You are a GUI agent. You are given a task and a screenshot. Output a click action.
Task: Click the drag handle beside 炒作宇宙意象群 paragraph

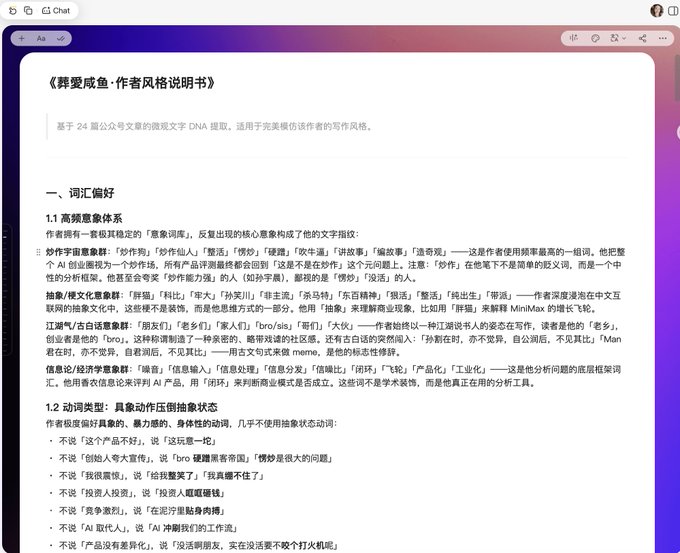38,252
